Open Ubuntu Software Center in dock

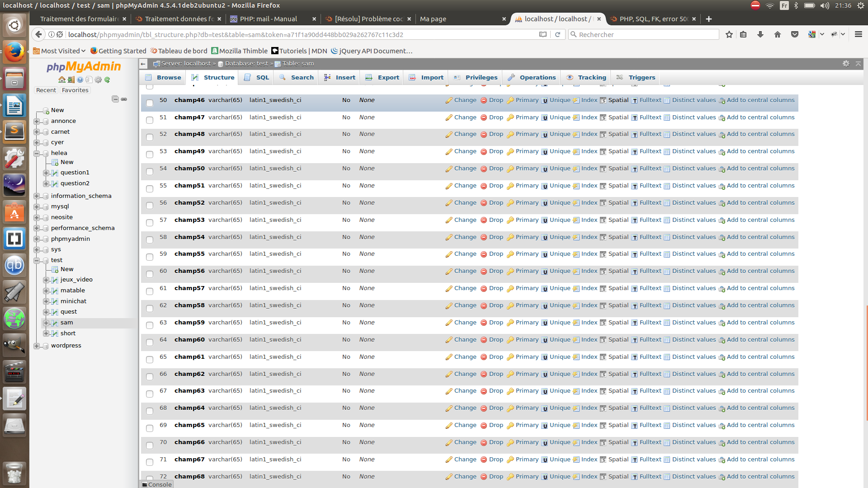14,212
